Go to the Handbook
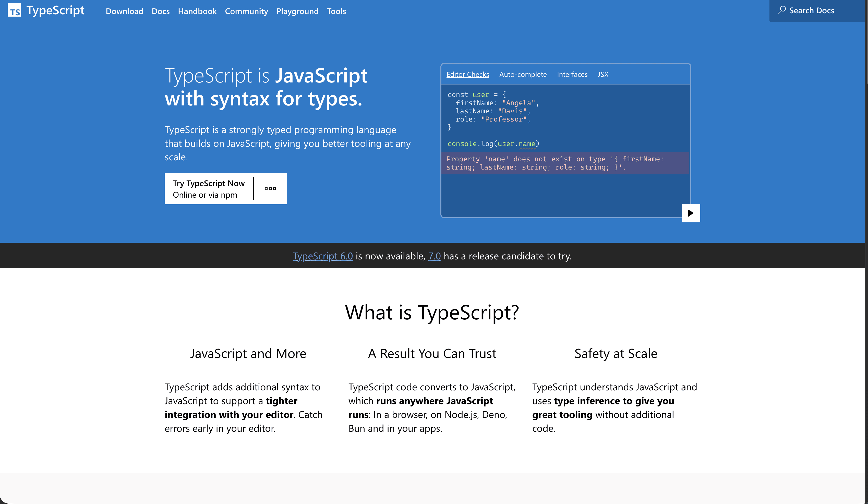The height and width of the screenshot is (504, 868). point(197,11)
